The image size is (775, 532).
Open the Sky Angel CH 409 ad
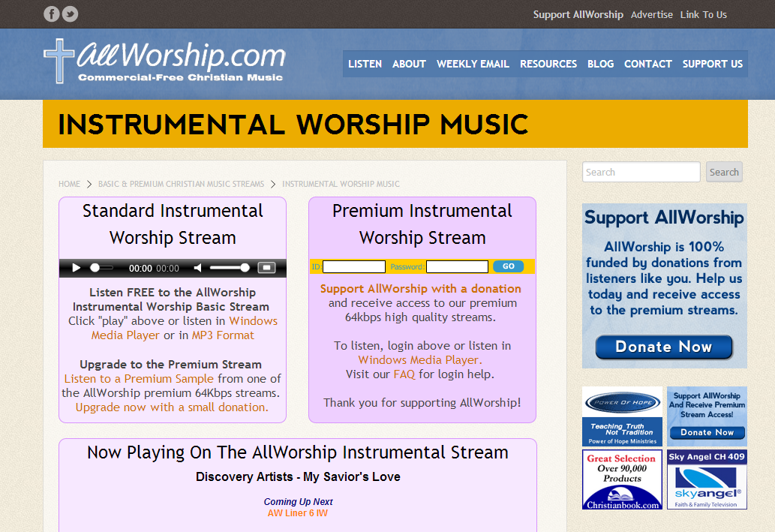[x=707, y=479]
